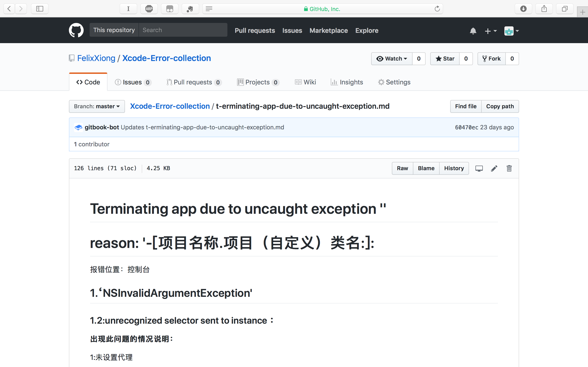The image size is (588, 367).
Task: Click the Adblock Plus toolbar icon
Action: click(149, 9)
